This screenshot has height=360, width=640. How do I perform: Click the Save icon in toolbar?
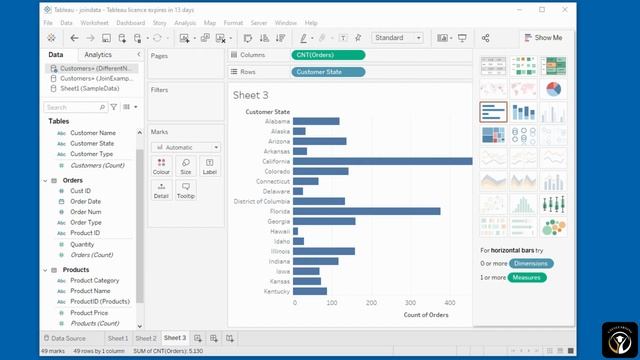coord(106,38)
